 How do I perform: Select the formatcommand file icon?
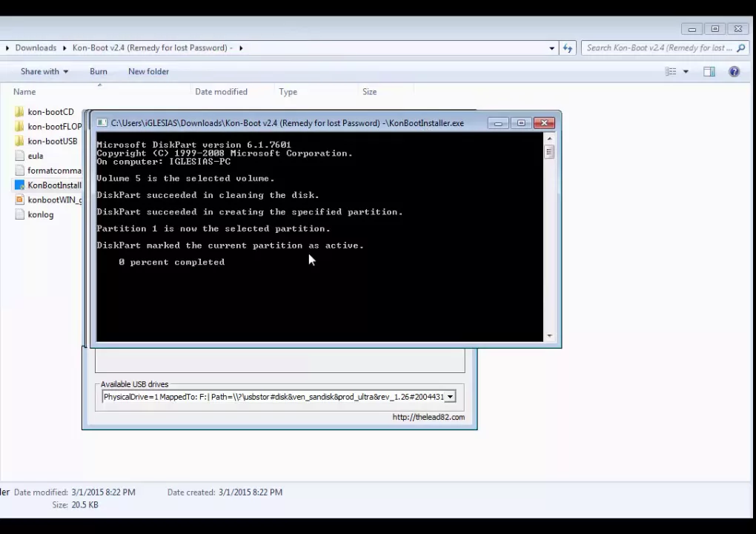[x=19, y=171]
